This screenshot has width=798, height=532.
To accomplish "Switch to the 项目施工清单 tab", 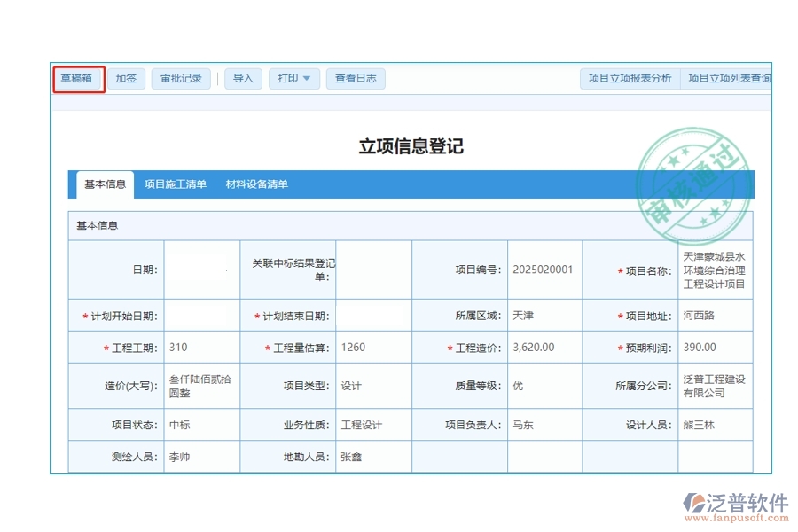I will (177, 184).
